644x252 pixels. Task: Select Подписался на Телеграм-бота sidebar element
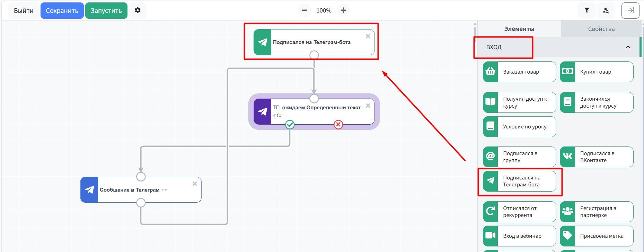tap(520, 181)
